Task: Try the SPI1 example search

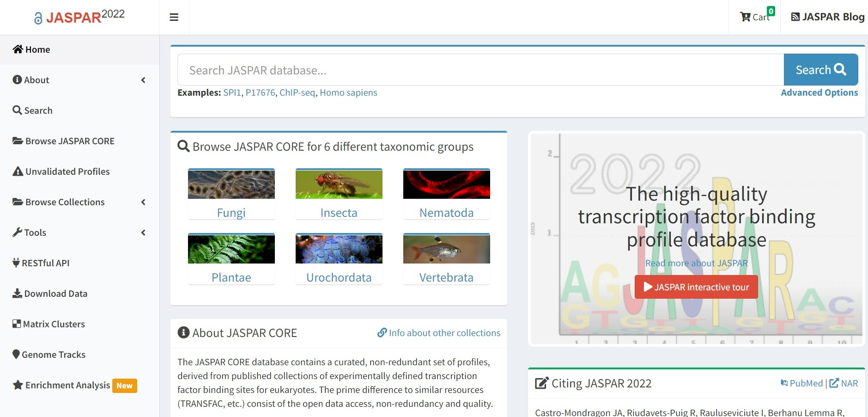Action: (232, 92)
